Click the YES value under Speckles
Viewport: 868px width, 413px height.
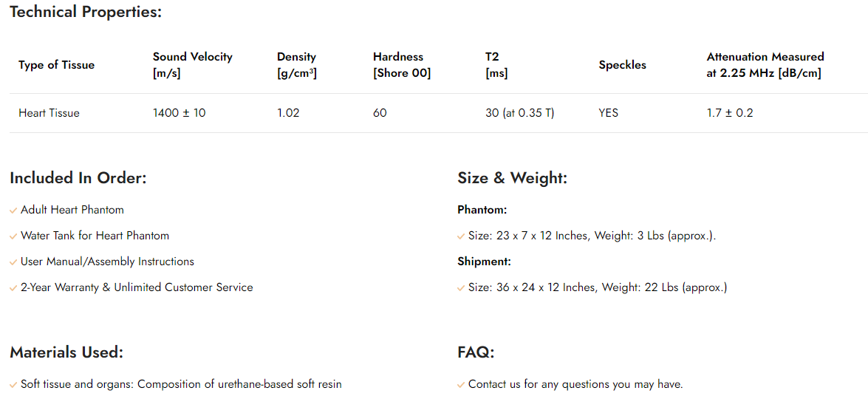[x=608, y=113]
